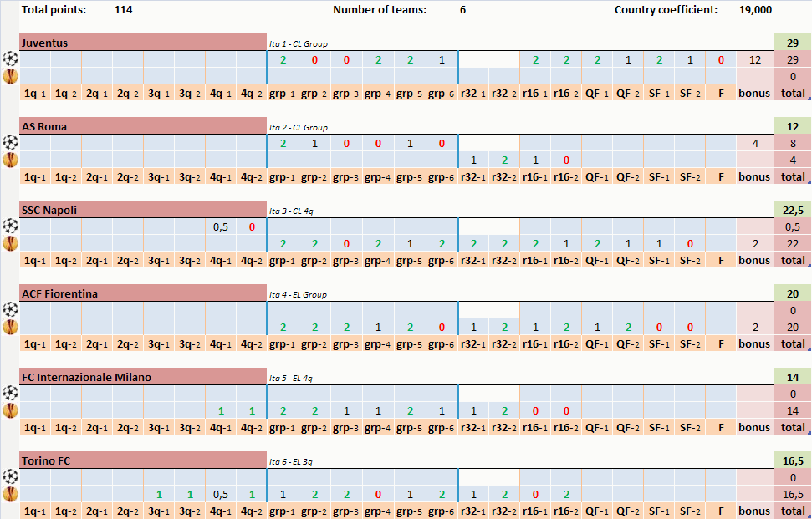
Task: Click the 'Ita 5 - EL 4q' label
Action: coord(290,379)
